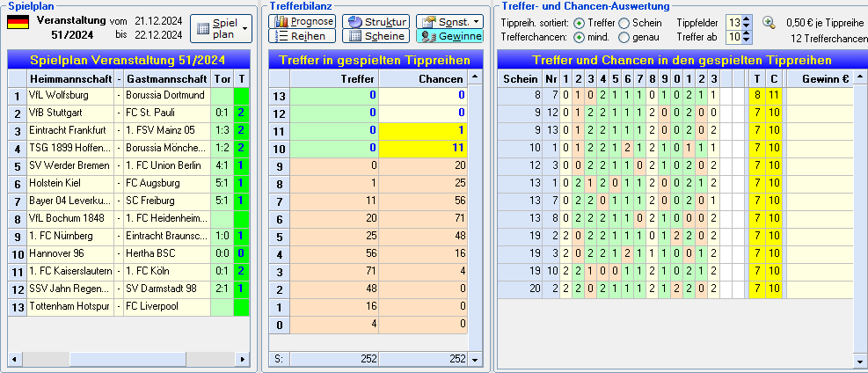Open the Sonst. dropdown menu
Image resolution: width=868 pixels, height=373 pixels.
click(449, 22)
